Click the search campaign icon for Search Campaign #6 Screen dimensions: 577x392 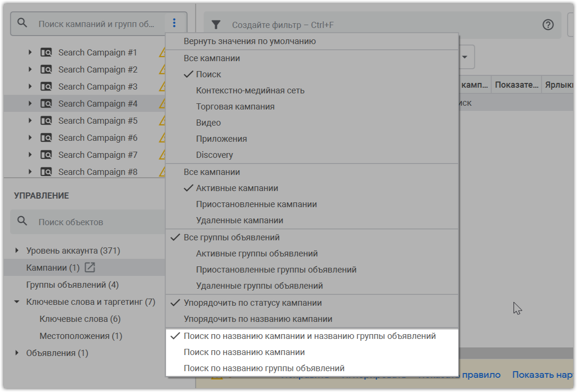46,138
